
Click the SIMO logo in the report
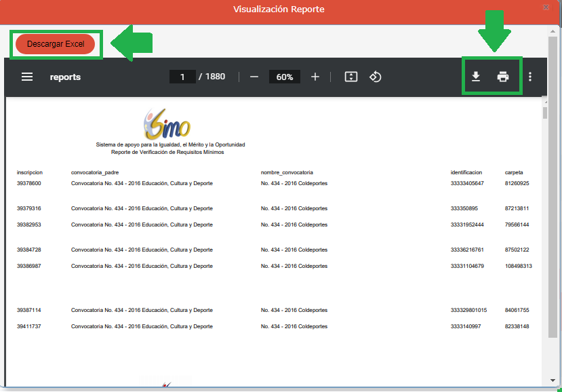[167, 125]
